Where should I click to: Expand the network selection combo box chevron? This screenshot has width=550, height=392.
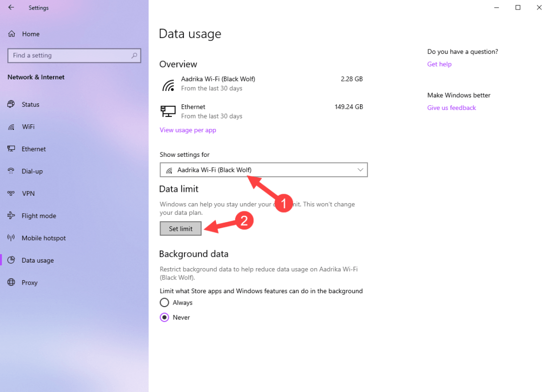click(360, 170)
